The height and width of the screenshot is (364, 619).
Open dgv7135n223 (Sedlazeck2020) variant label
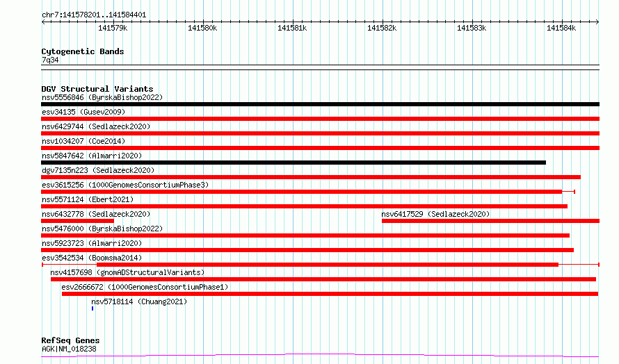point(98,170)
